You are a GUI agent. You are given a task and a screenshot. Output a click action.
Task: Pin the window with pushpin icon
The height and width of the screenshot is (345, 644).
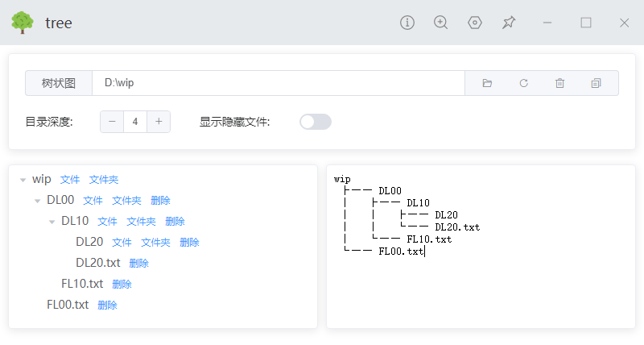(509, 23)
